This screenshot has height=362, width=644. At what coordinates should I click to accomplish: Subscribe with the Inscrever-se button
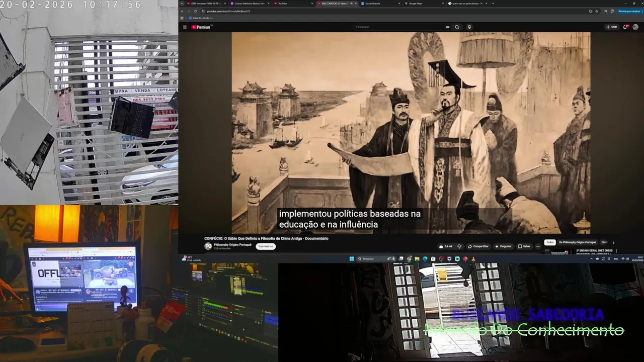click(265, 246)
